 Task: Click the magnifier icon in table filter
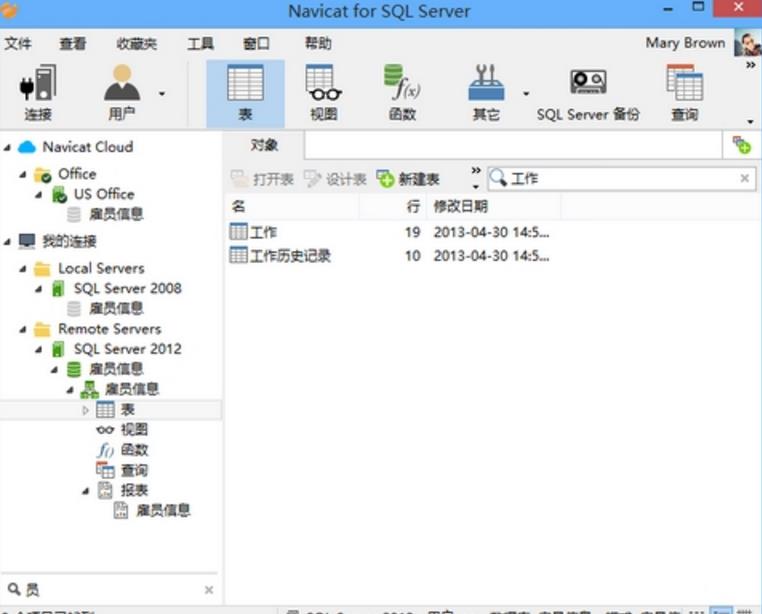[x=498, y=178]
